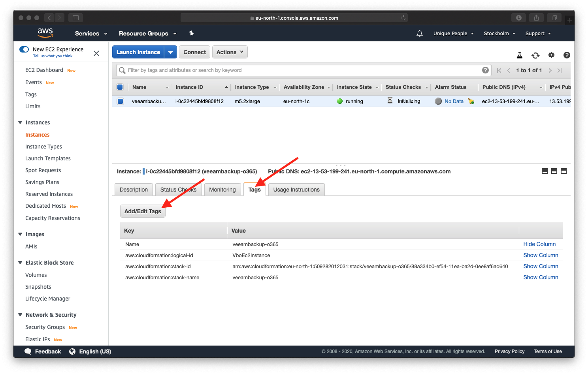Open the Privacy Policy link
Screen dimensions: 588x374
click(509, 351)
